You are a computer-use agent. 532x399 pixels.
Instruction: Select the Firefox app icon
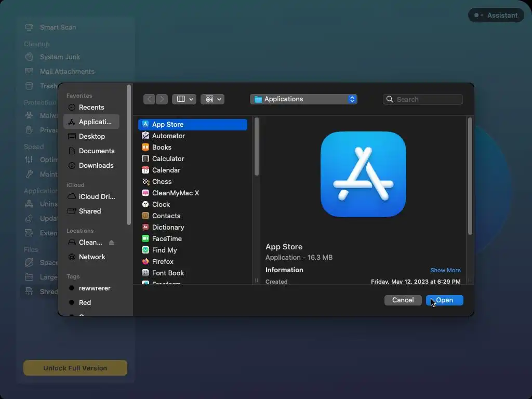coord(145,261)
